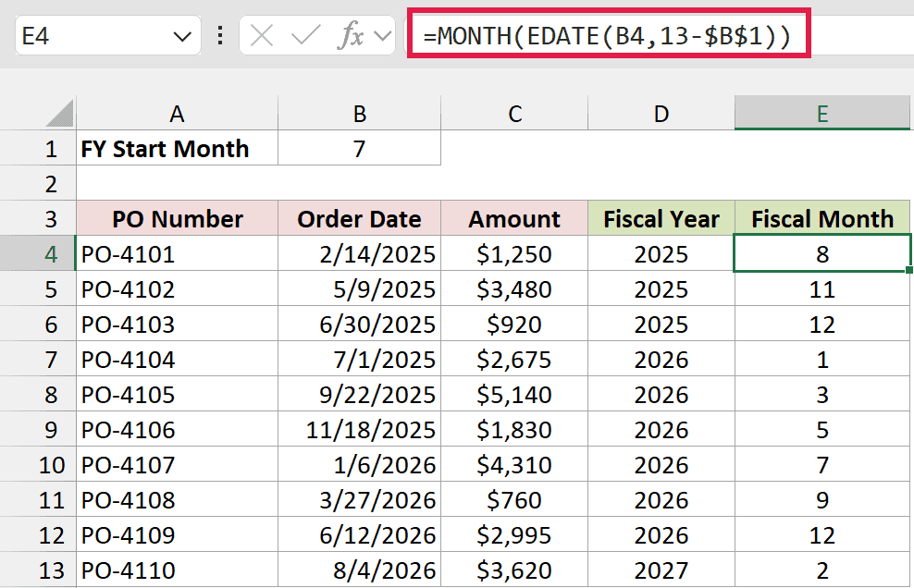This screenshot has height=588, width=914.
Task: Click the formula bar resize dots handle
Action: [x=220, y=36]
